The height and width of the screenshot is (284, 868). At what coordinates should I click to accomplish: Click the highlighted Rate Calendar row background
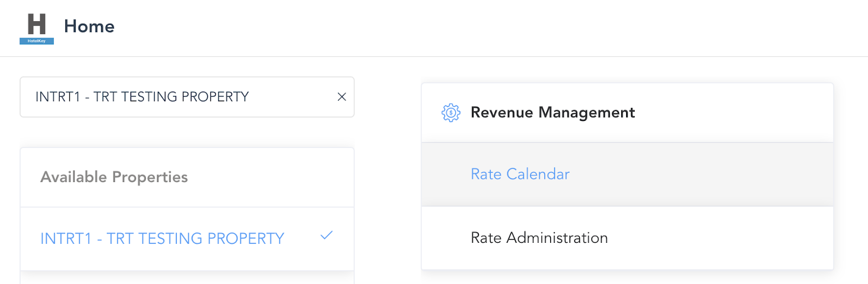pos(705,175)
